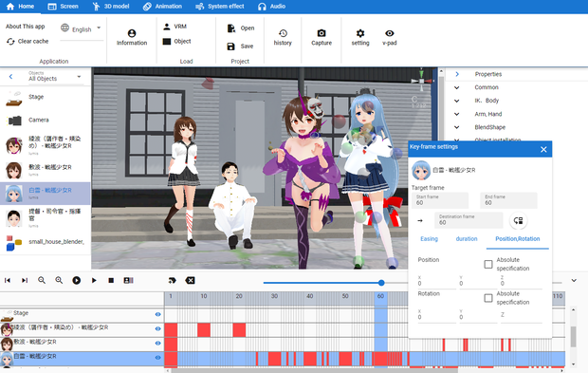Viewport: 588px width, 373px height.
Task: Collapse the timeline with the chevron
Action: pyautogui.click(x=574, y=280)
